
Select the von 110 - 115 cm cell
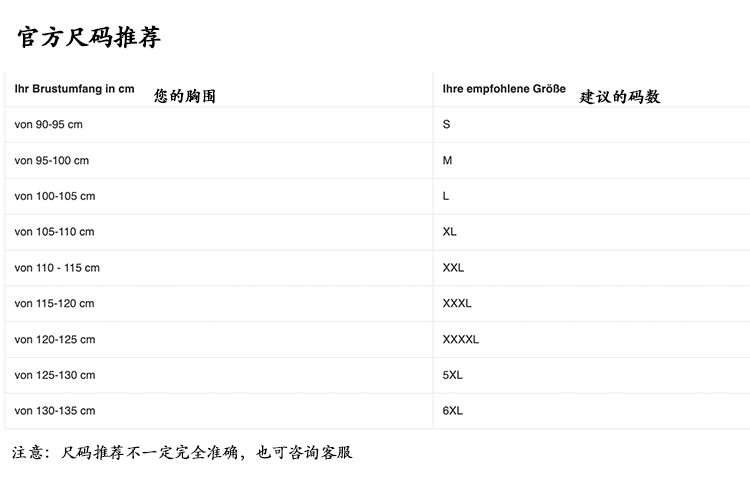(x=57, y=268)
